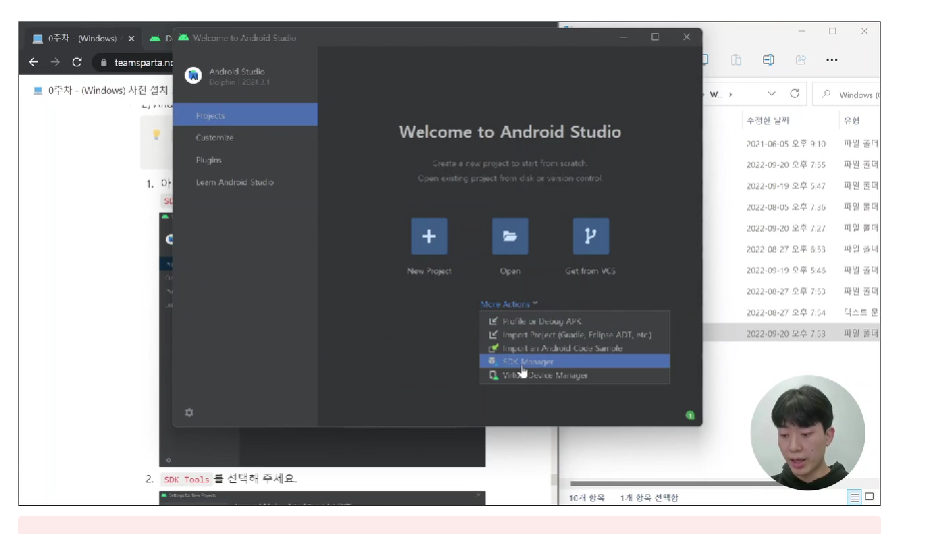The height and width of the screenshot is (534, 935).
Task: Click the Open folder icon
Action: [510, 236]
